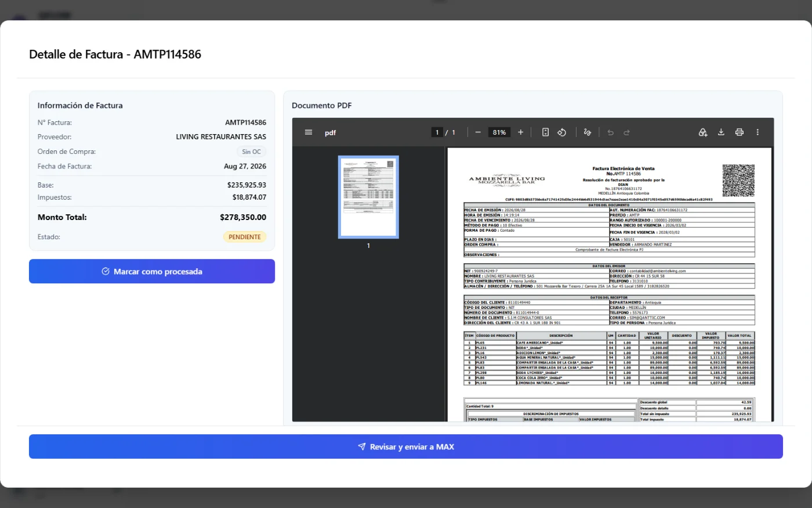
Task: Click the undo arrow in PDF toolbar
Action: click(610, 132)
